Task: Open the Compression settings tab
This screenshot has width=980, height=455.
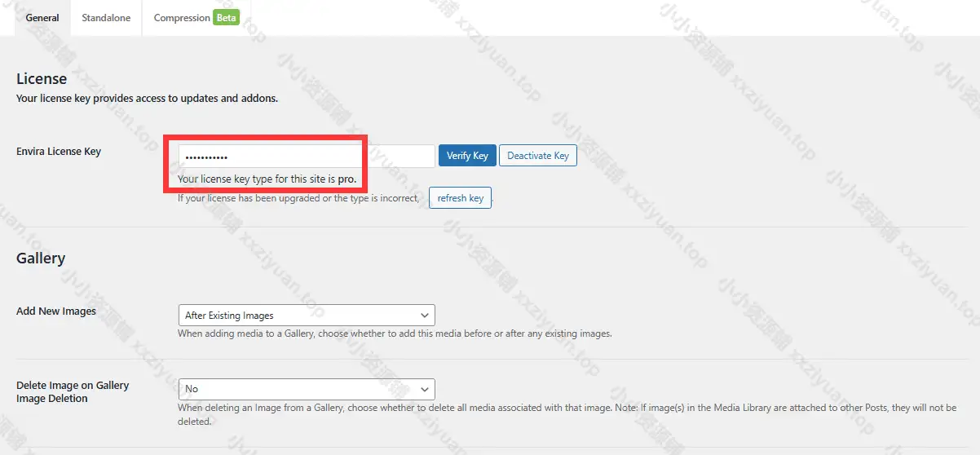Action: coord(182,18)
